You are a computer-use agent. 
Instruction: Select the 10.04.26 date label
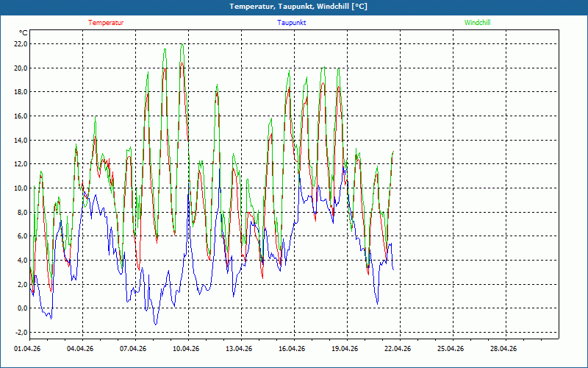[186, 349]
